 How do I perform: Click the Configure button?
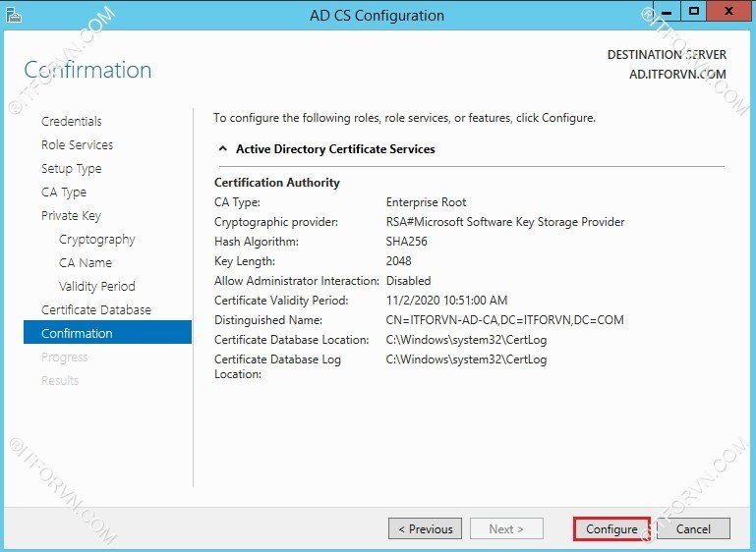(x=611, y=528)
